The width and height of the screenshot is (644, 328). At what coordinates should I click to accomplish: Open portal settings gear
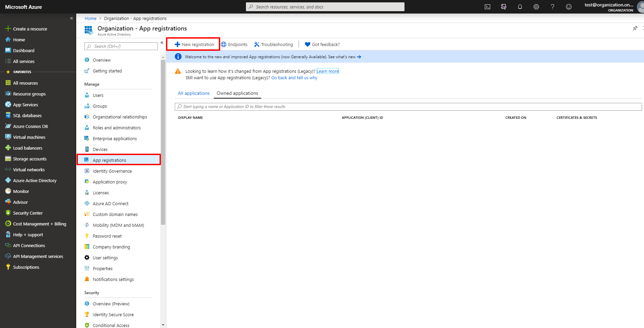(x=536, y=7)
